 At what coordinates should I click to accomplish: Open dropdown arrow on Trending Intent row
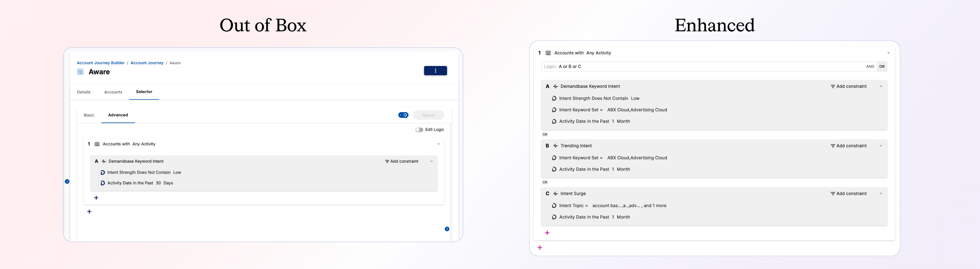[x=880, y=146]
